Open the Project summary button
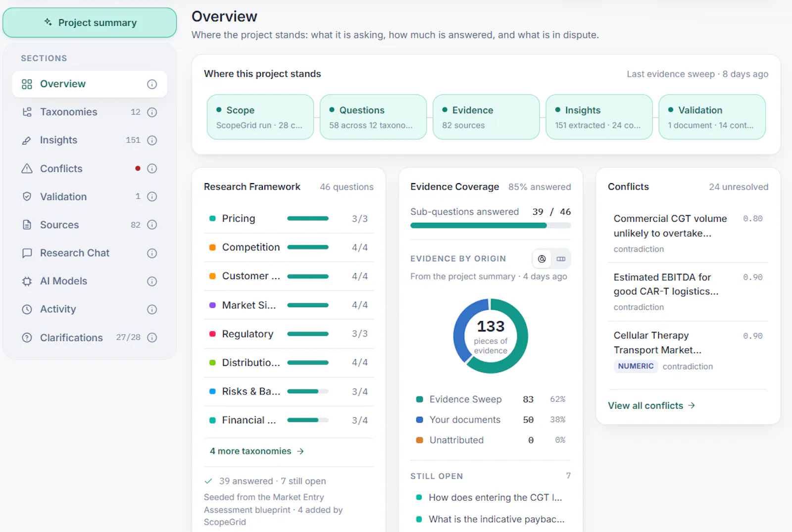This screenshot has height=532, width=792. pyautogui.click(x=90, y=23)
